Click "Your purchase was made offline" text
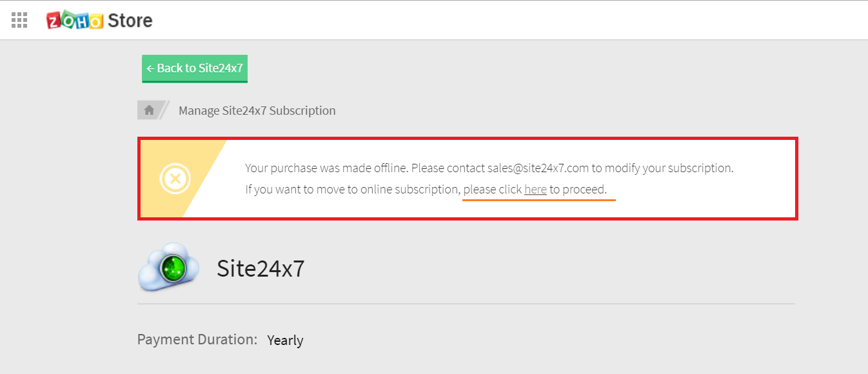The width and height of the screenshot is (868, 374). click(326, 168)
